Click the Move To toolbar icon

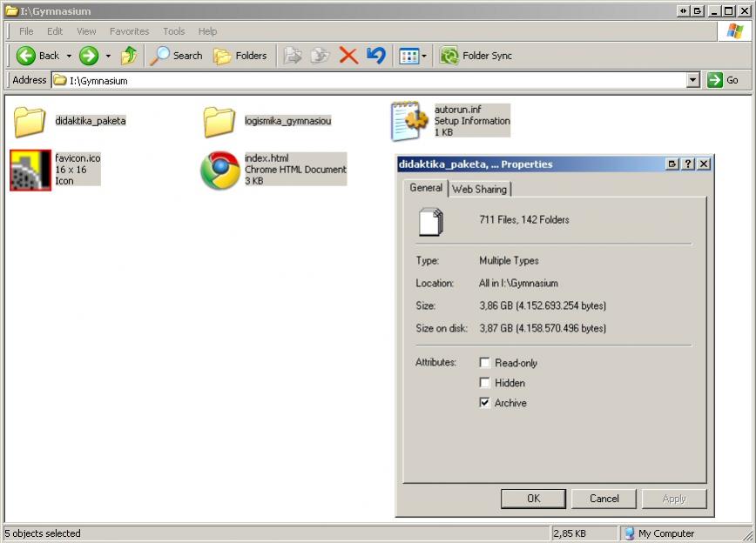293,56
